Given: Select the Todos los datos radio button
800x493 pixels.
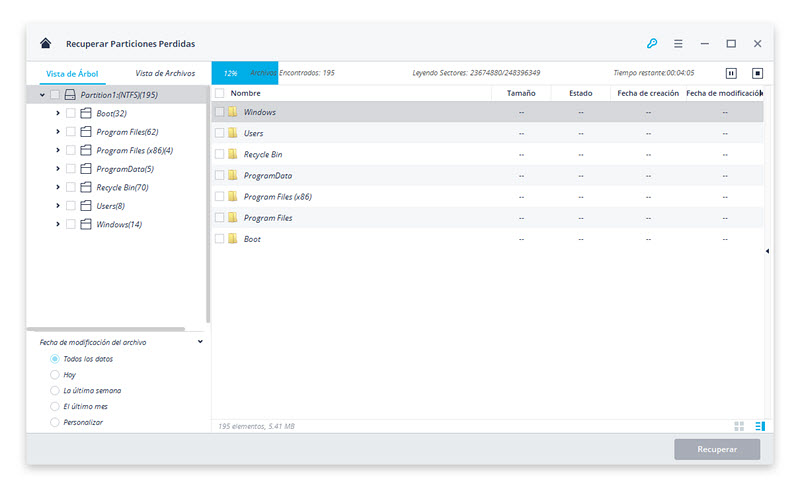Looking at the screenshot, I should pyautogui.click(x=55, y=359).
